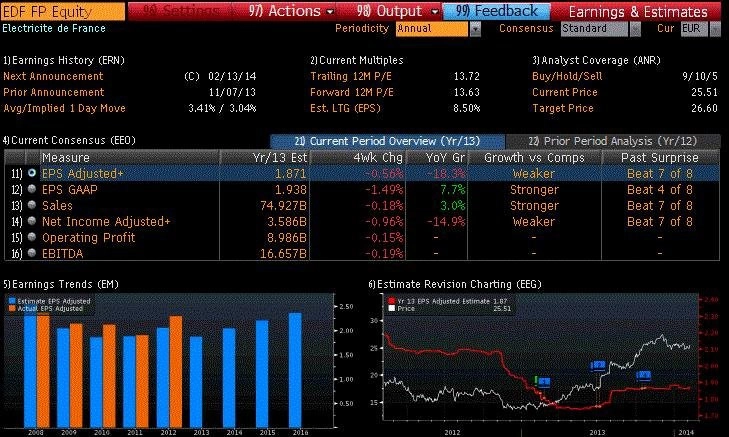
Task: Click the EDF FP Equity ticker field
Action: (63, 11)
